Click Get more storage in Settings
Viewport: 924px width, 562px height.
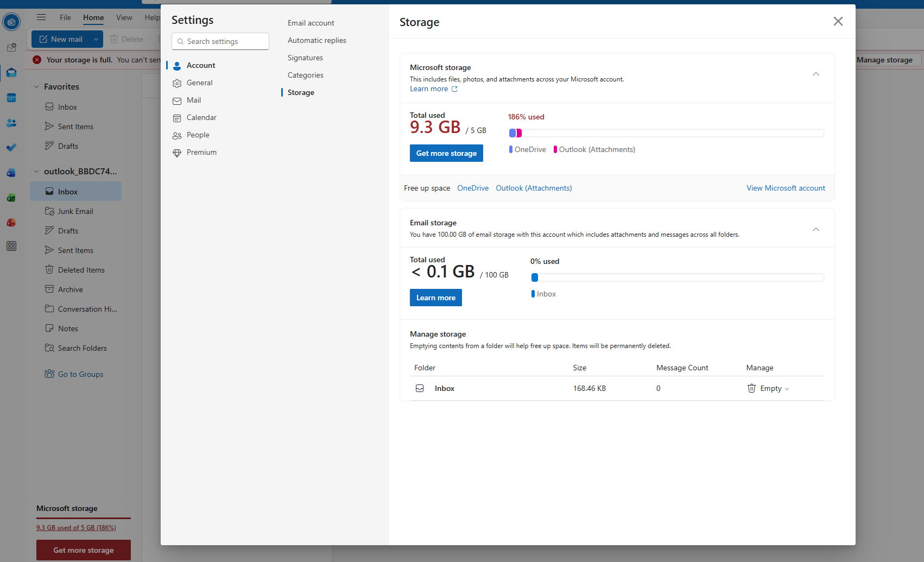pos(446,153)
